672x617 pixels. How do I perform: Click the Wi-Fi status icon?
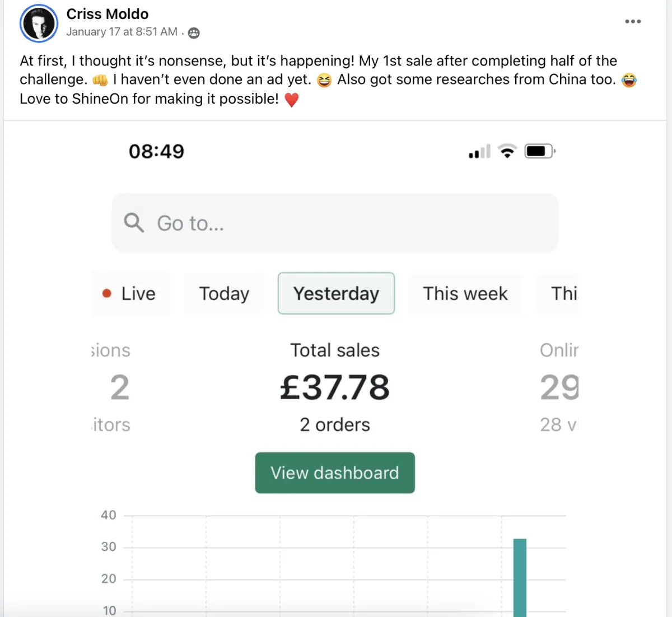click(x=507, y=151)
